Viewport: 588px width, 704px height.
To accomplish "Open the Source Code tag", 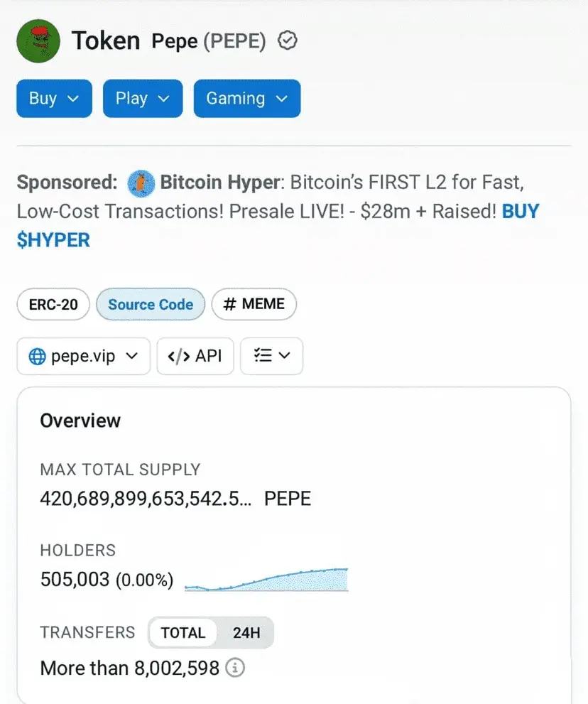I will pyautogui.click(x=151, y=305).
